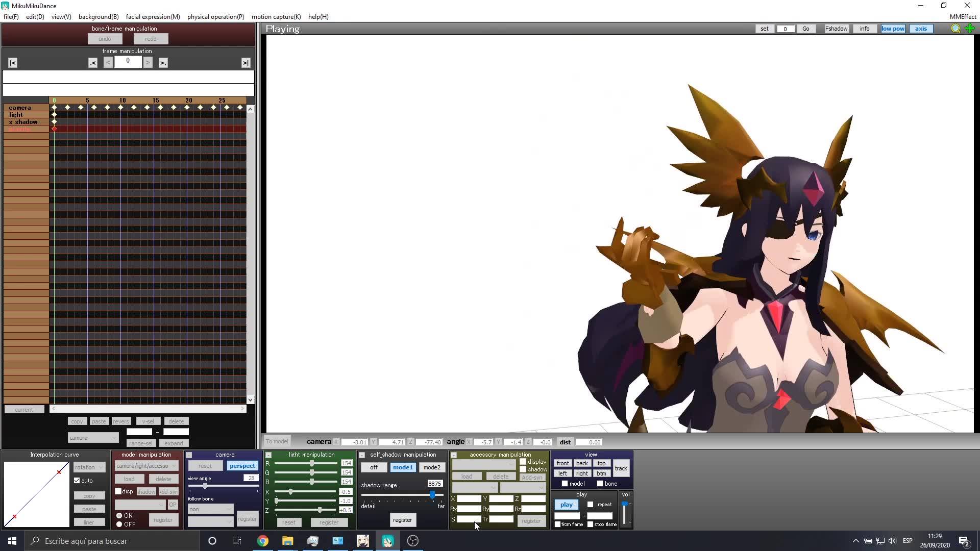Screen dimensions: 980x551
Task: Select the ON radio button
Action: tap(119, 516)
